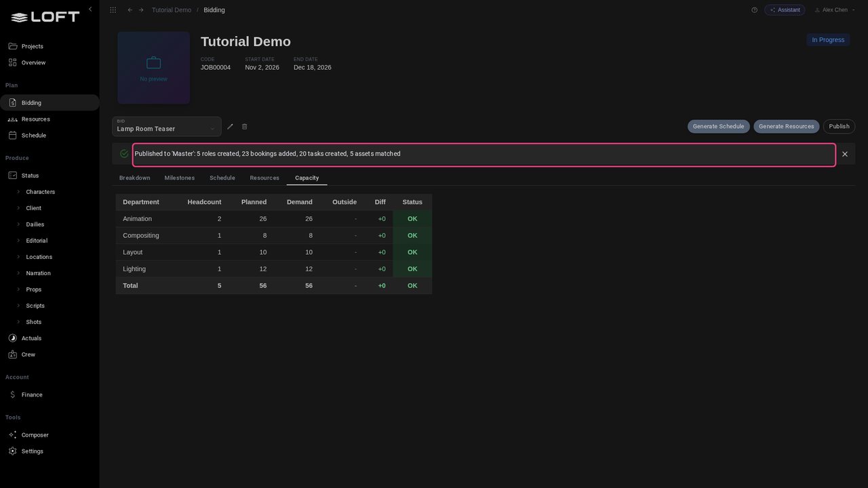
Task: Open Overview in the sidebar
Action: click(x=50, y=62)
